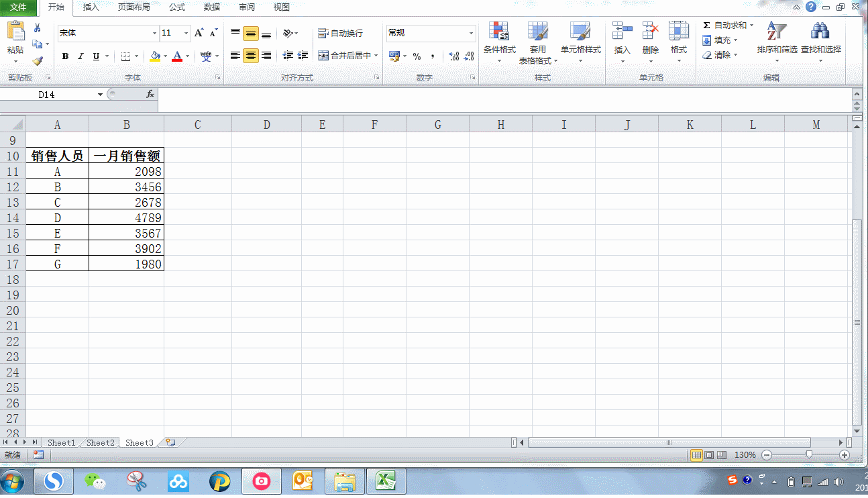Toggle Wrap Text (自动换行)
868x498 pixels.
click(x=341, y=33)
